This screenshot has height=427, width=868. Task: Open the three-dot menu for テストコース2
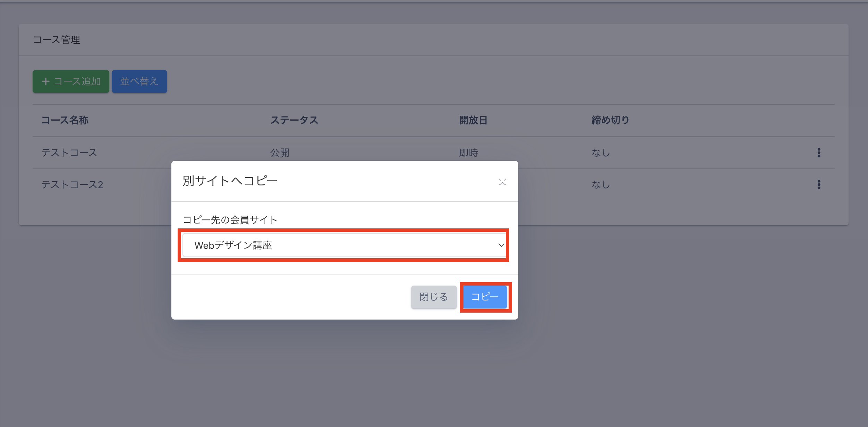pyautogui.click(x=819, y=184)
